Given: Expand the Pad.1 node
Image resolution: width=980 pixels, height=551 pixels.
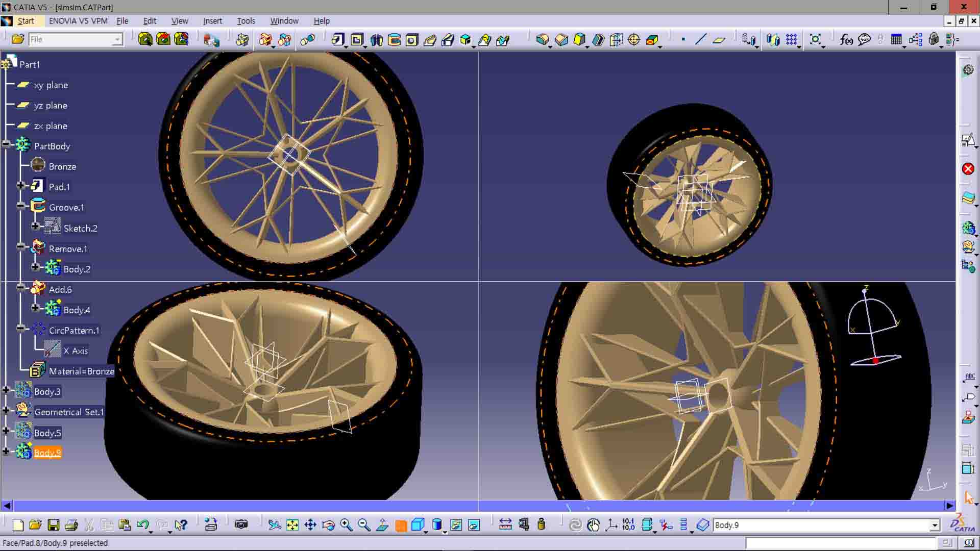Looking at the screenshot, I should click(21, 186).
